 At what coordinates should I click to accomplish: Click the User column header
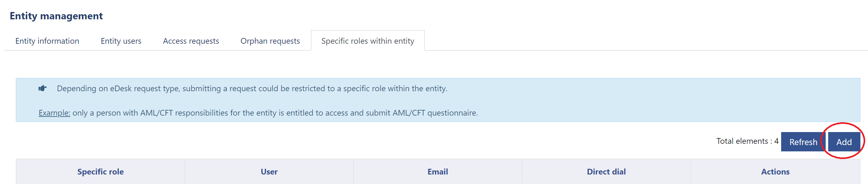click(269, 172)
